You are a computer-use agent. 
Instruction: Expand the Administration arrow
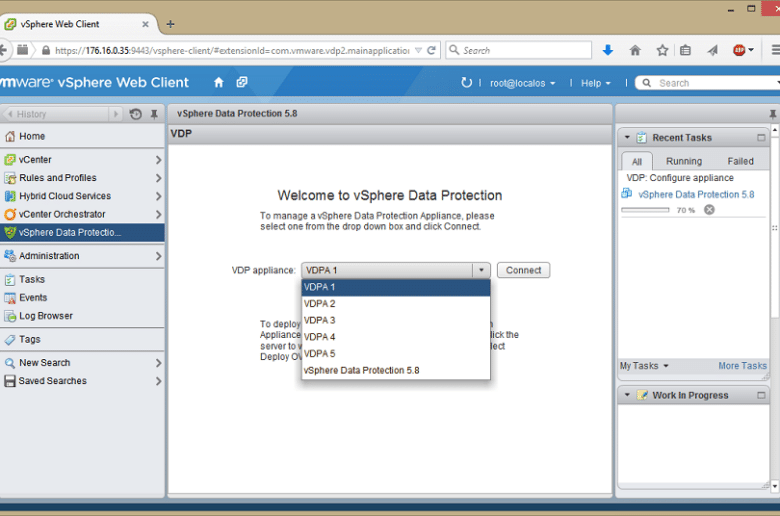coord(158,256)
